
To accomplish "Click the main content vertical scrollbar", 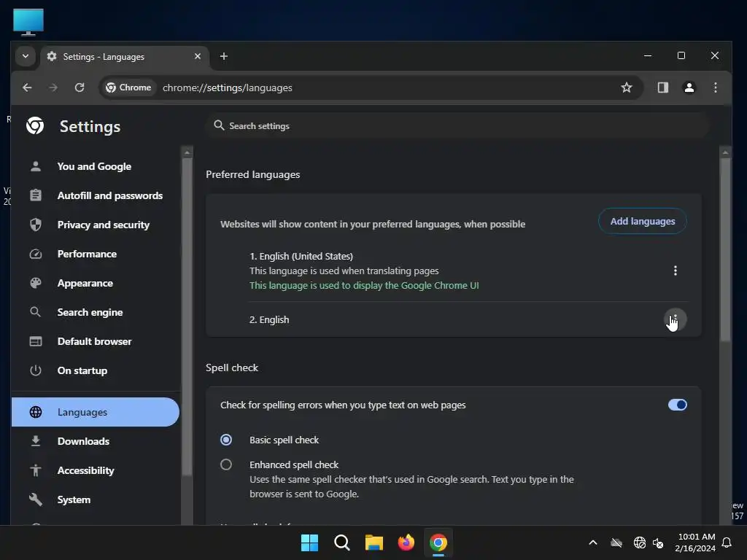I will click(x=725, y=249).
